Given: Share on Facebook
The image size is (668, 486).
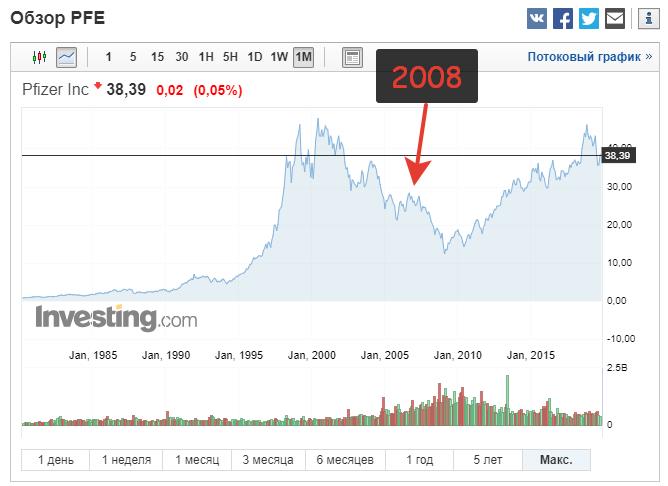Looking at the screenshot, I should [x=563, y=18].
